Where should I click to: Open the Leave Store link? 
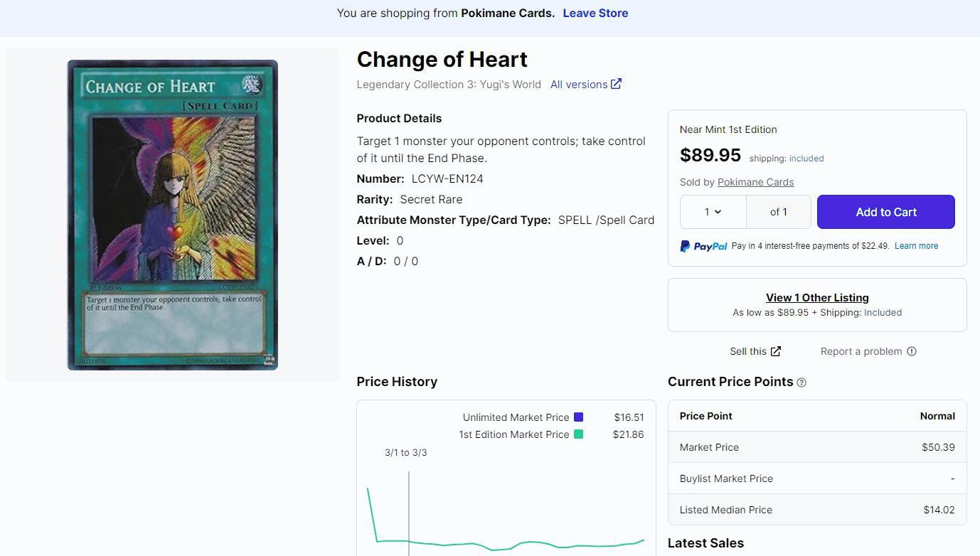(595, 13)
